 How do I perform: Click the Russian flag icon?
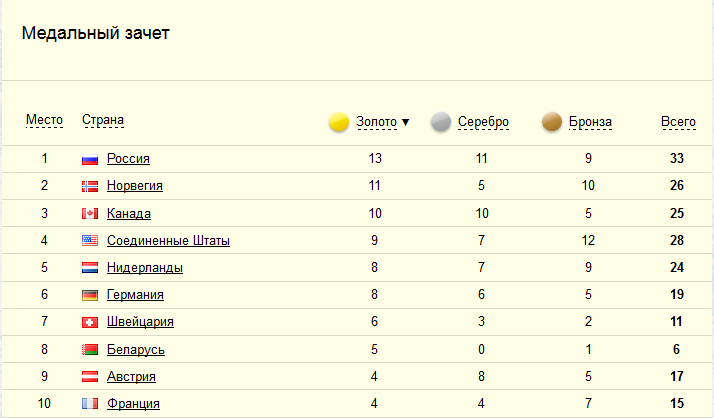tap(90, 159)
